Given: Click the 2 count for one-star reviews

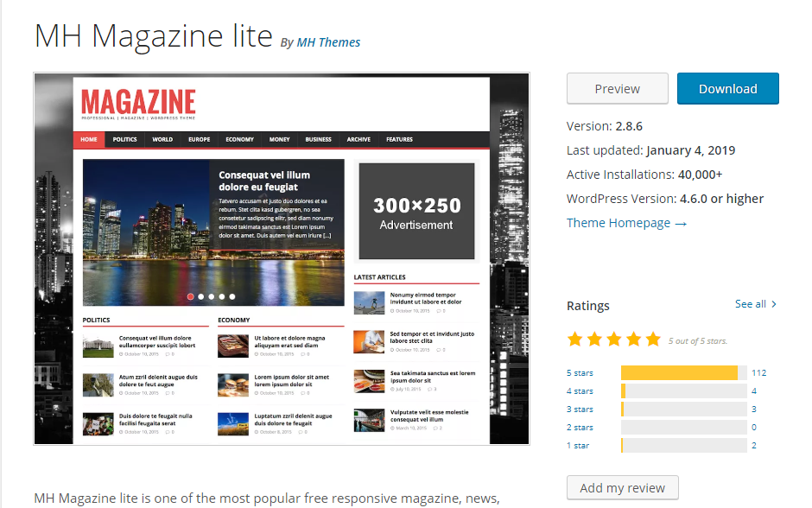Looking at the screenshot, I should (754, 445).
